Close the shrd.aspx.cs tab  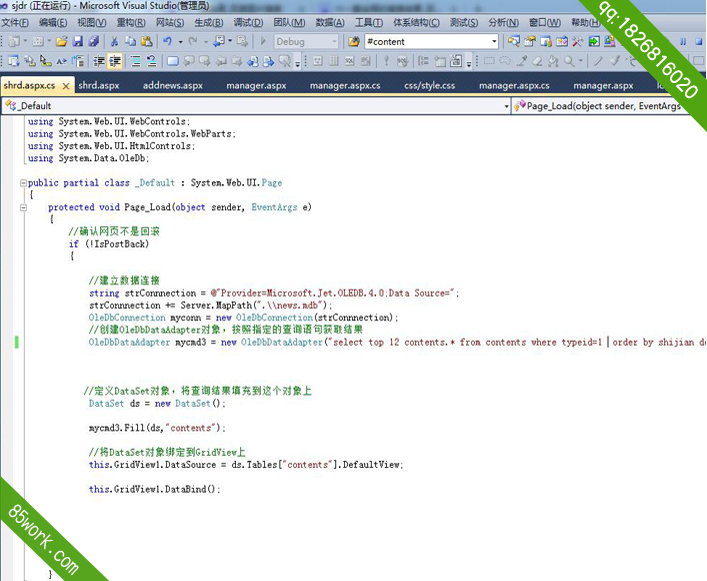click(66, 86)
